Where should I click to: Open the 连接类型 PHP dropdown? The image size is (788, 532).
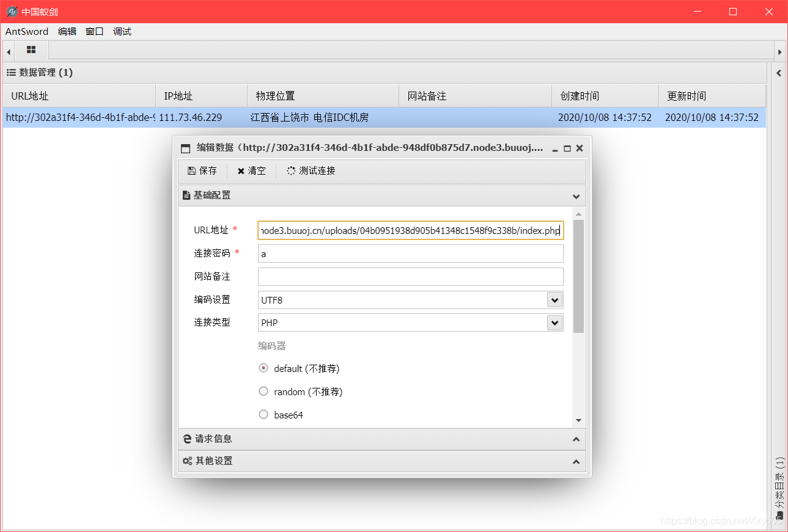click(x=554, y=323)
